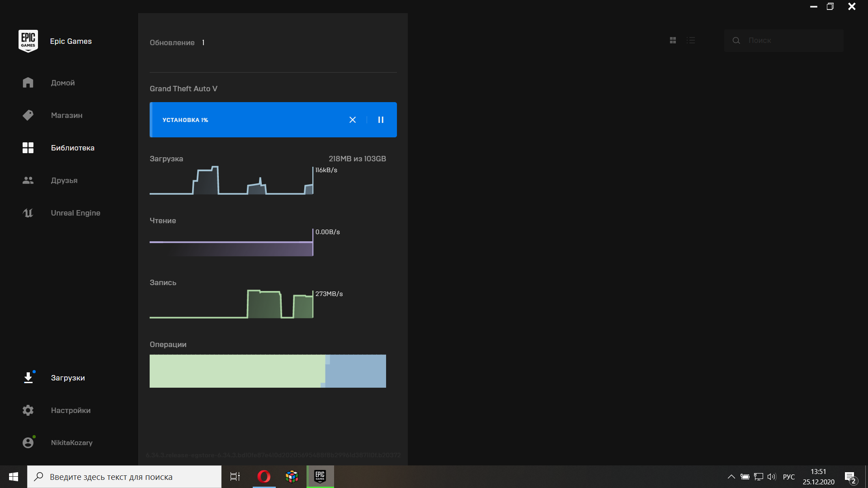Open Unreal Engine sidebar entry
The height and width of the screenshot is (488, 868).
(x=75, y=213)
